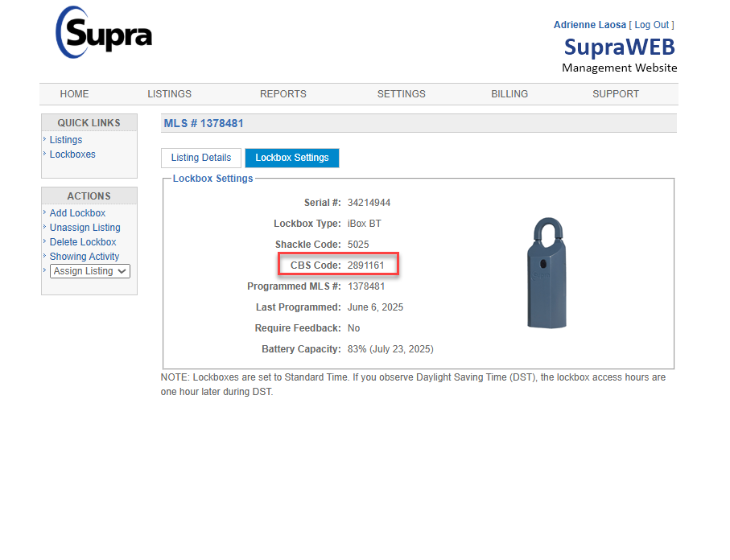Click the Programmed MLS # value 1378481
The height and width of the screenshot is (560, 730).
tap(366, 286)
